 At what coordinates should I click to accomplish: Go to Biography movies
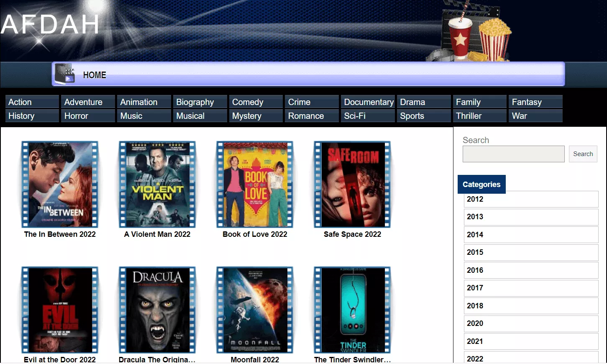pyautogui.click(x=200, y=102)
